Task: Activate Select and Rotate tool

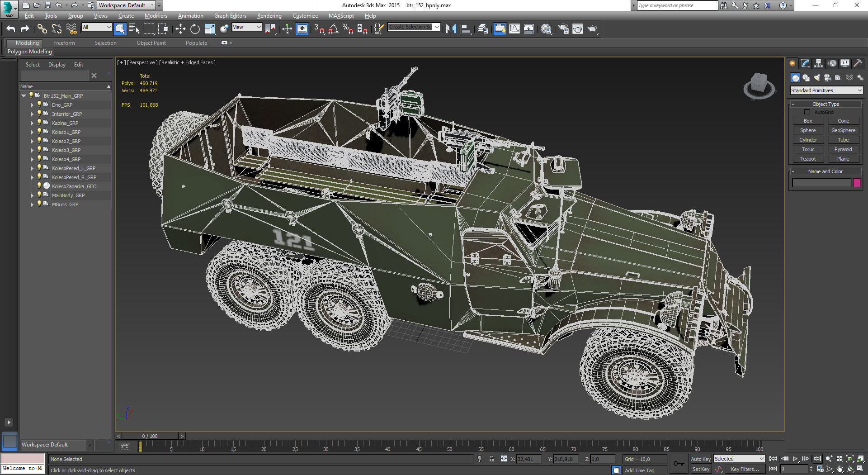Action: point(195,29)
